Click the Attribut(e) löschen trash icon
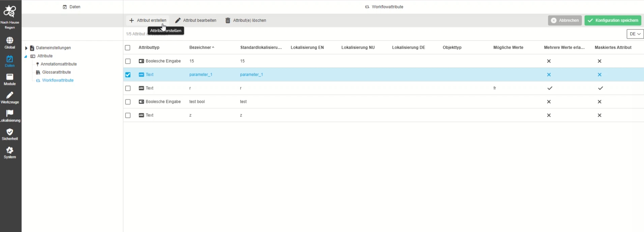This screenshot has width=644, height=232. point(228,20)
